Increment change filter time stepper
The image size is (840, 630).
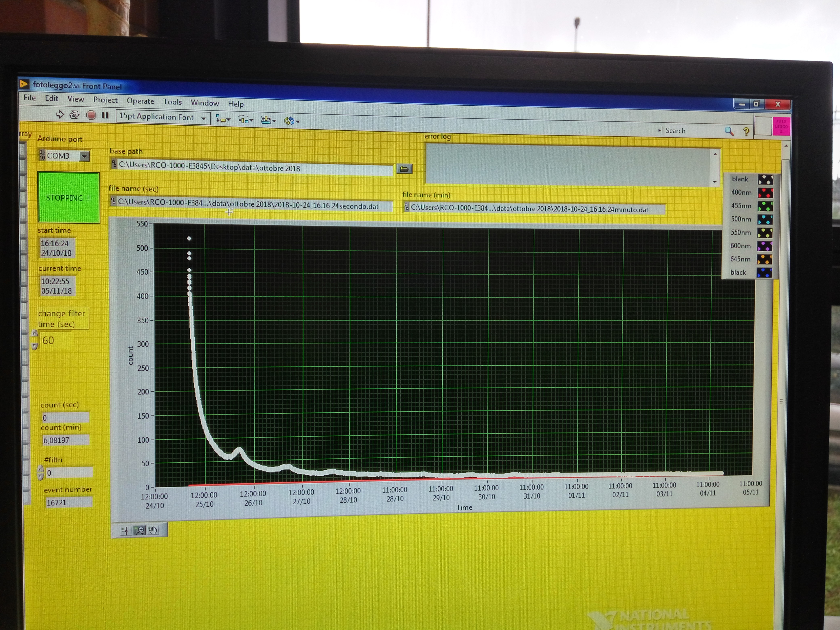point(35,333)
